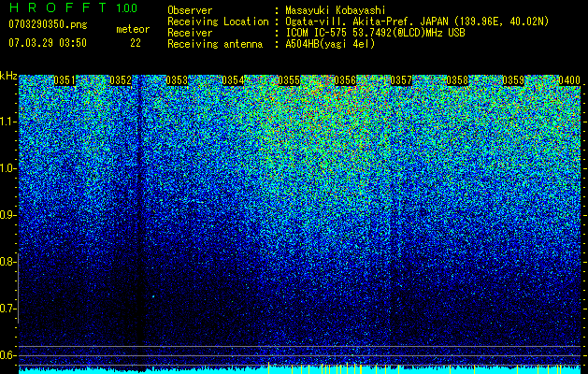Click the 0.7 kHz axis label
This screenshot has height=374, width=588.
click(x=7, y=309)
